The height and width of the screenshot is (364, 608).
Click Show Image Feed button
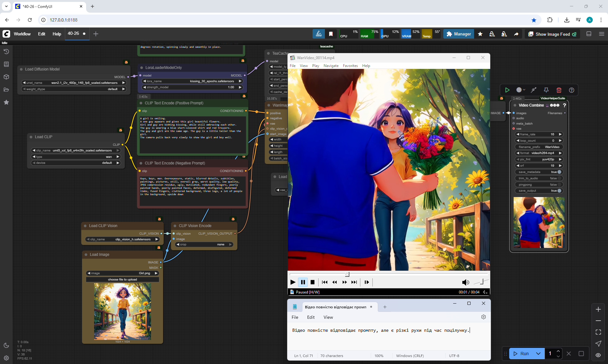552,34
